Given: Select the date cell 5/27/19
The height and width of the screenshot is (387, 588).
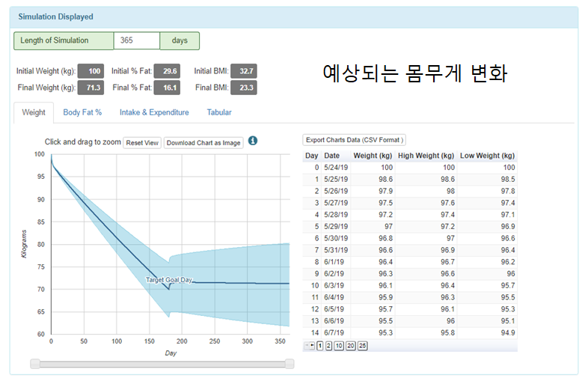Looking at the screenshot, I should 336,203.
